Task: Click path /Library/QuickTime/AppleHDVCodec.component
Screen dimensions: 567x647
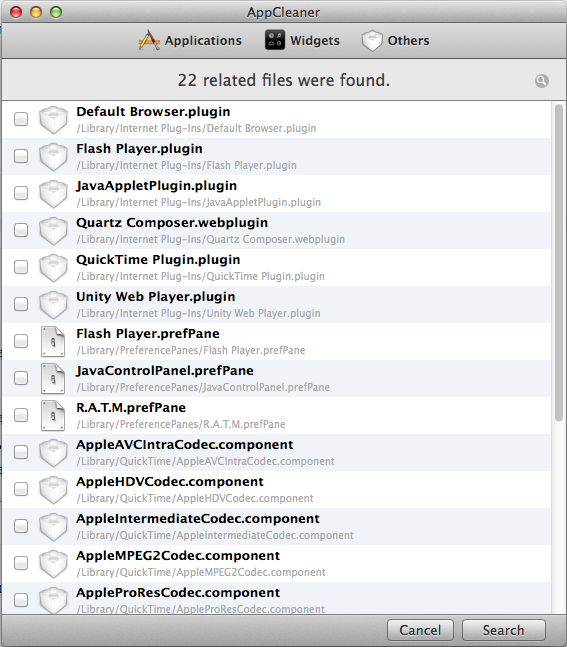Action: click(x=195, y=498)
